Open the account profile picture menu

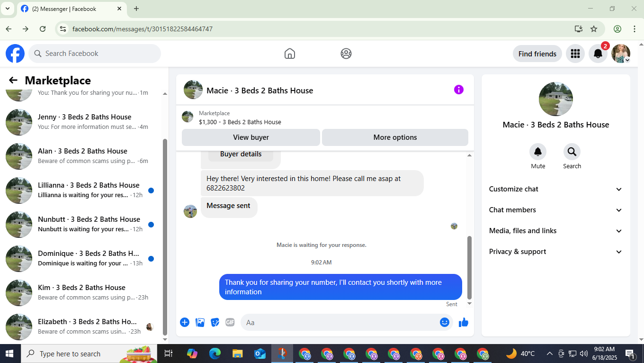[x=621, y=54]
